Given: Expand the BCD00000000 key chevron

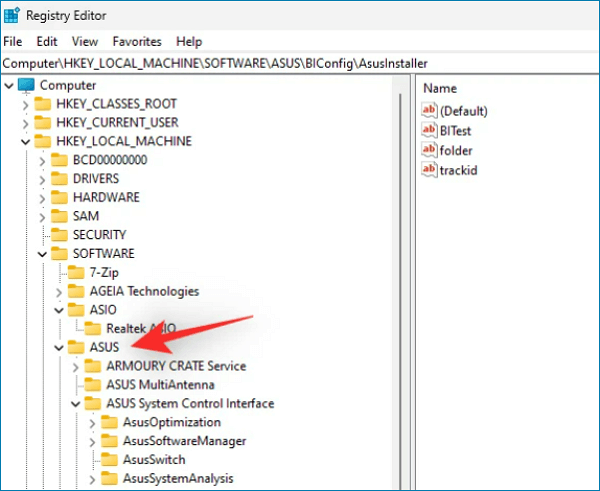Looking at the screenshot, I should 42,161.
